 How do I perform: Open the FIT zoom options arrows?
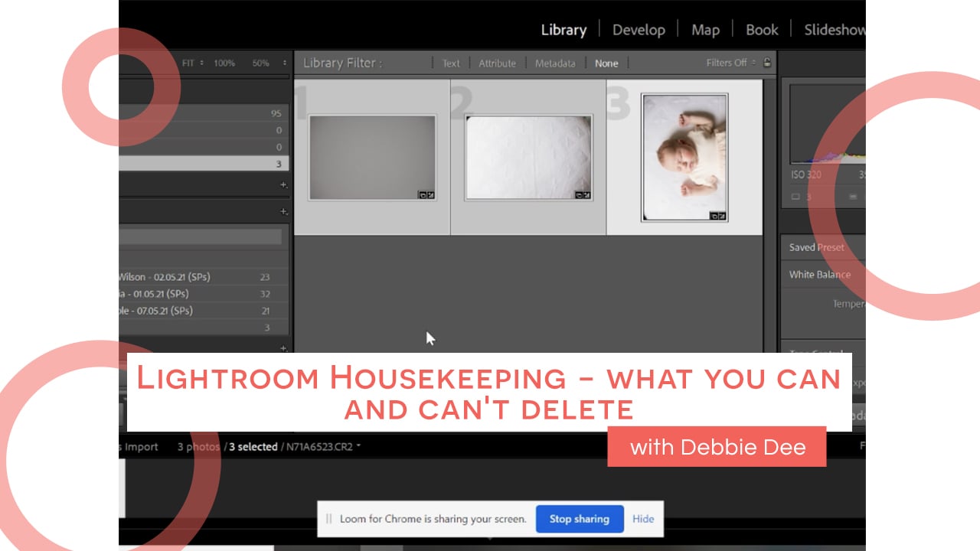click(x=202, y=64)
